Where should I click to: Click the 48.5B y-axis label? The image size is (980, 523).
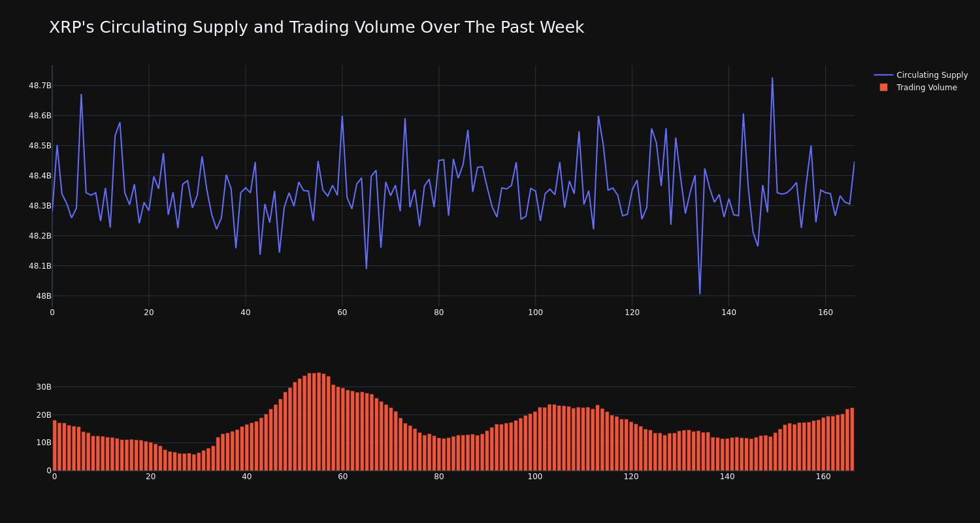[x=39, y=146]
